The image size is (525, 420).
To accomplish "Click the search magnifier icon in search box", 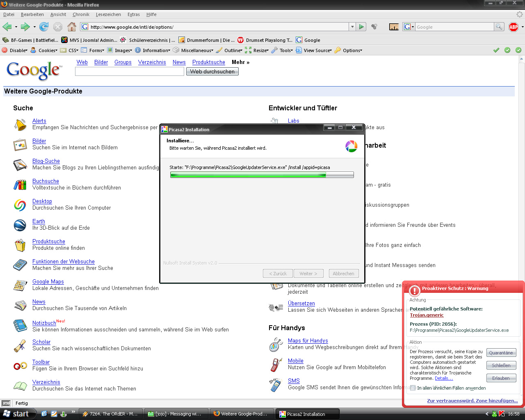I will point(499,27).
